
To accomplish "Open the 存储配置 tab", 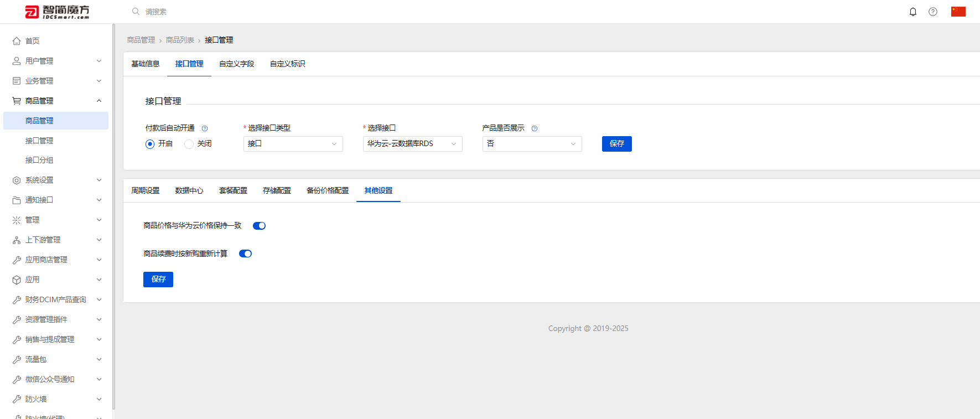I will (x=277, y=190).
